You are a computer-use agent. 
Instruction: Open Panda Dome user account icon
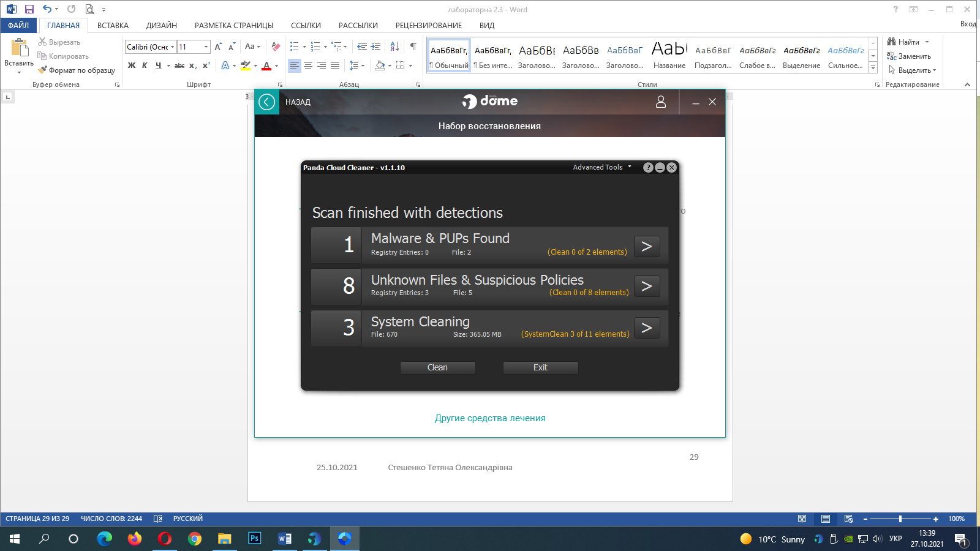(661, 102)
